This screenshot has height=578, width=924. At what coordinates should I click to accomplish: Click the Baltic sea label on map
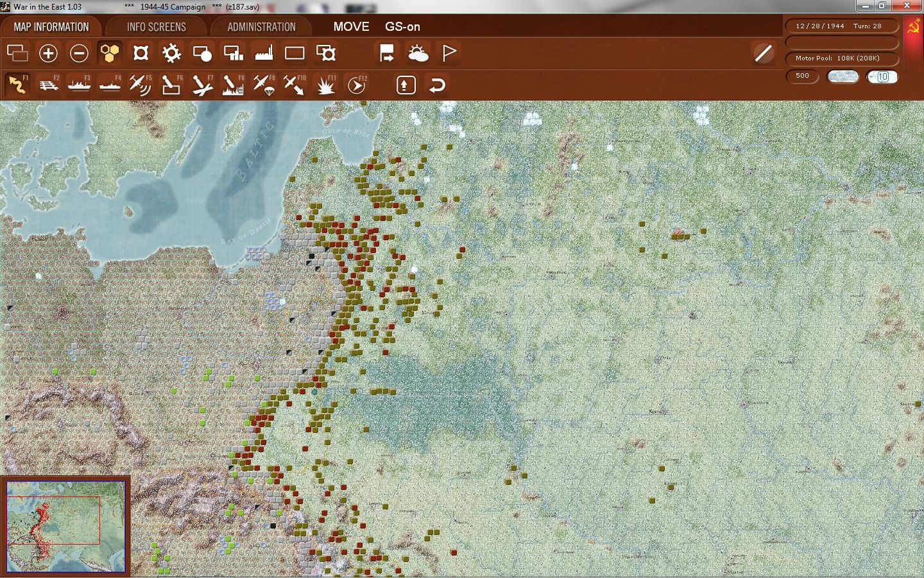point(254,152)
